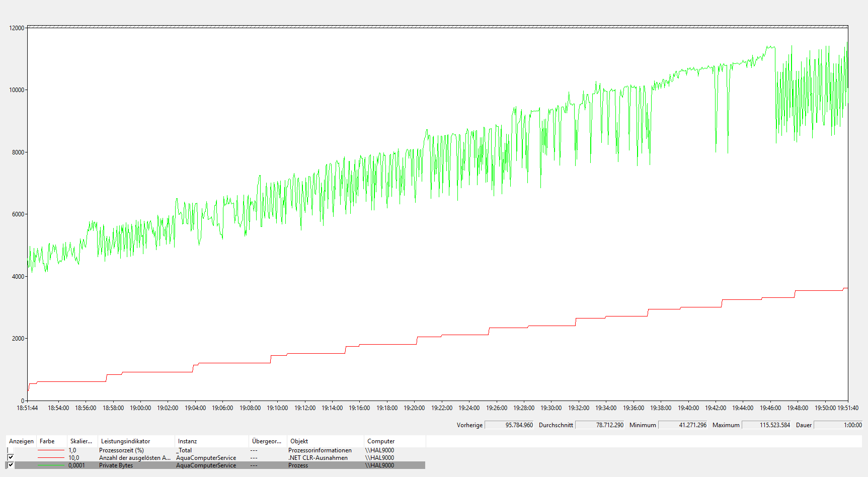This screenshot has height=477, width=868.
Task: Click the Vorherige value field
Action: (509, 425)
